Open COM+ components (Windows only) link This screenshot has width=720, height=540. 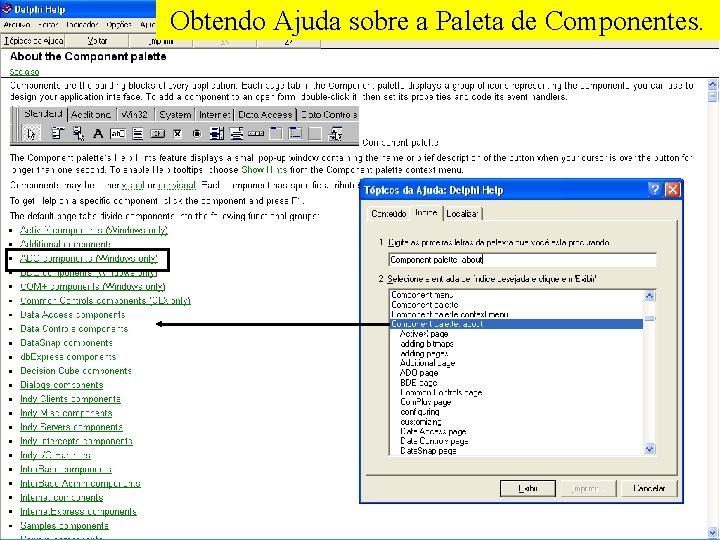pyautogui.click(x=92, y=287)
